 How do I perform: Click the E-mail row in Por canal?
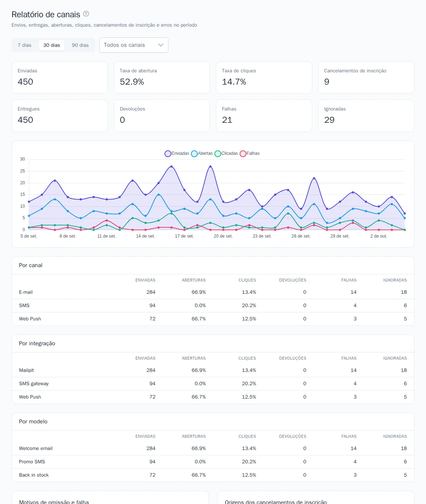(213, 292)
